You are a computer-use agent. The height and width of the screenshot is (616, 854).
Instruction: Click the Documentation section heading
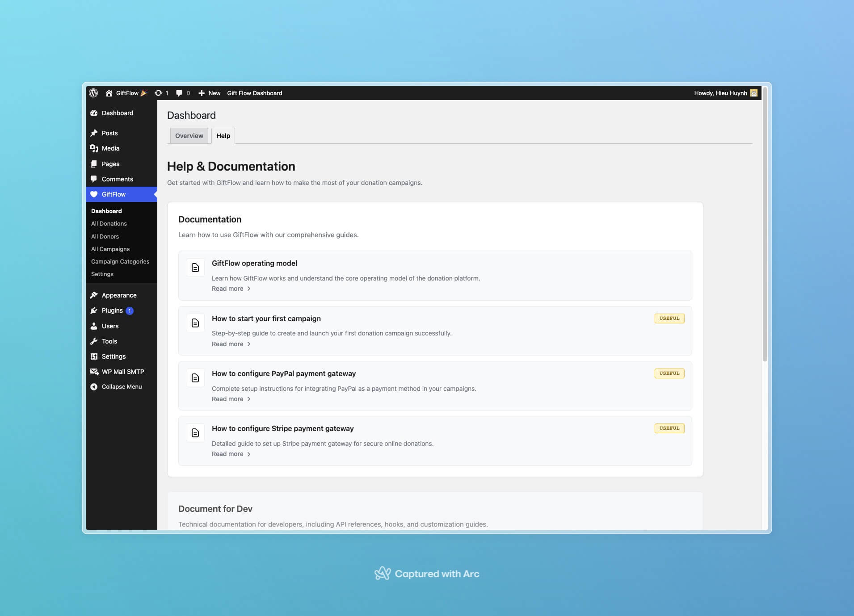pyautogui.click(x=210, y=219)
